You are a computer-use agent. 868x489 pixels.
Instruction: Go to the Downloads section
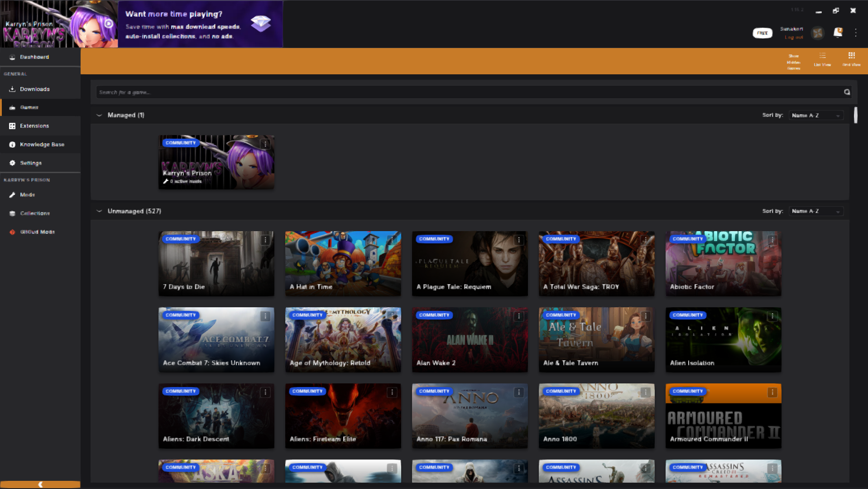click(x=40, y=89)
